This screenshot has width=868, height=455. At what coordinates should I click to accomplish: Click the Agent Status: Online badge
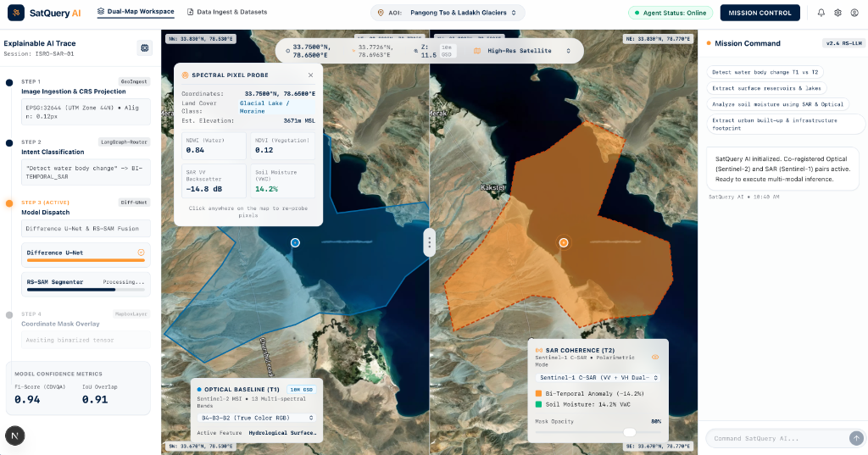point(670,13)
